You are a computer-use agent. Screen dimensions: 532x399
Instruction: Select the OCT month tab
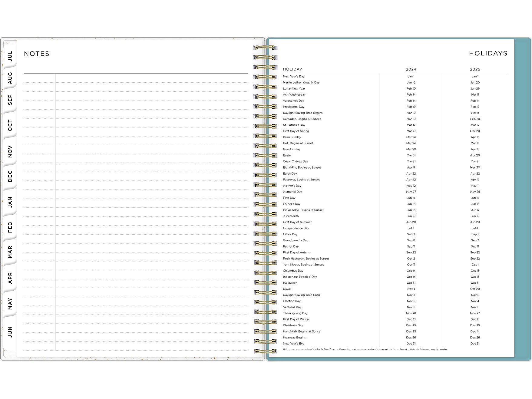[x=10, y=125]
